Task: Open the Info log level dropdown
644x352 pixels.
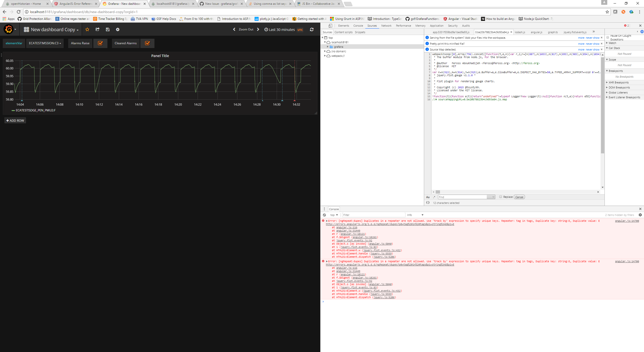Action: click(415, 215)
